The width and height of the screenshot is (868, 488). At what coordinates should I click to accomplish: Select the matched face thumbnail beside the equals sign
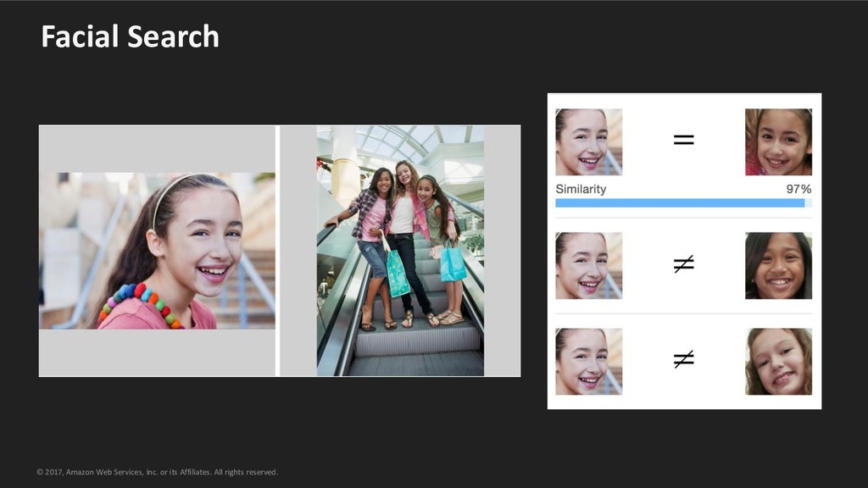click(778, 142)
